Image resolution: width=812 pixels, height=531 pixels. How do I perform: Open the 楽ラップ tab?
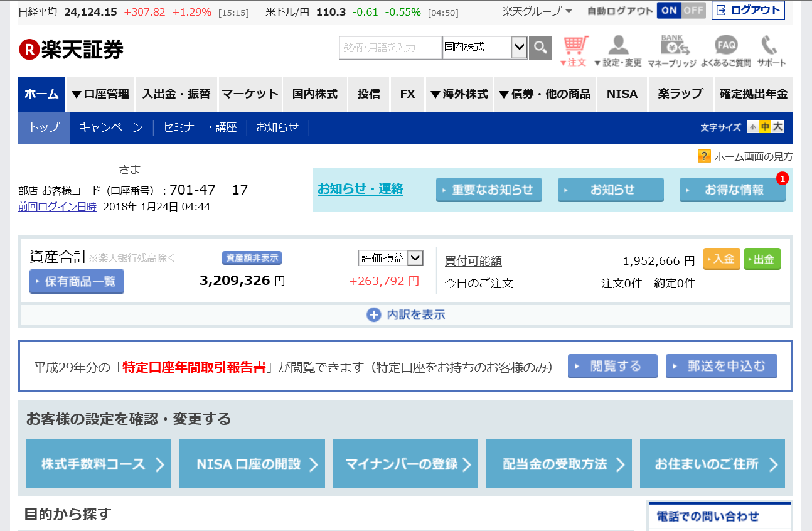point(681,94)
